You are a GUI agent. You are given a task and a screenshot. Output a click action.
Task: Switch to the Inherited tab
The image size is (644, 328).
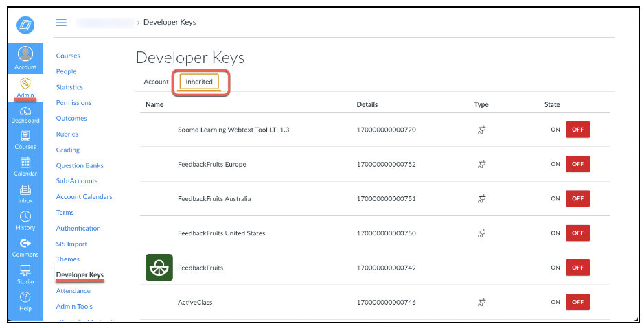[x=199, y=82]
